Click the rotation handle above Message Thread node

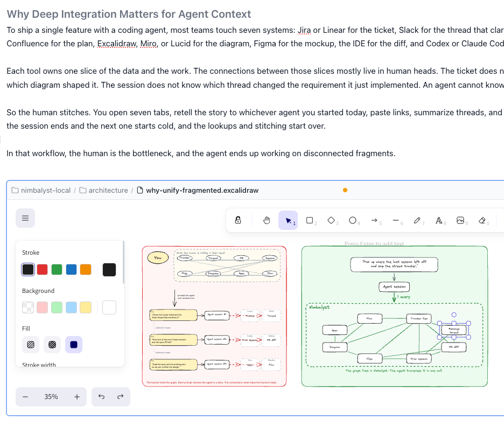(454, 315)
